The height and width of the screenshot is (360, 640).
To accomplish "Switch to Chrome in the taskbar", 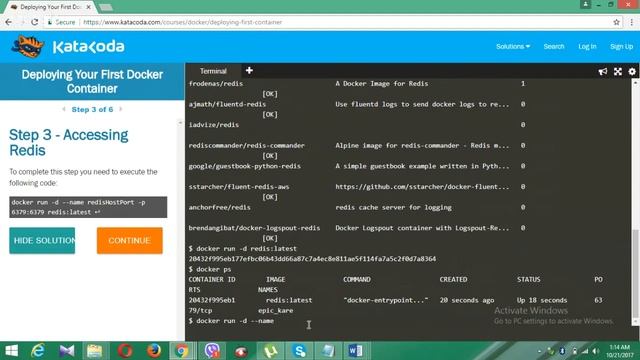I will [182, 351].
